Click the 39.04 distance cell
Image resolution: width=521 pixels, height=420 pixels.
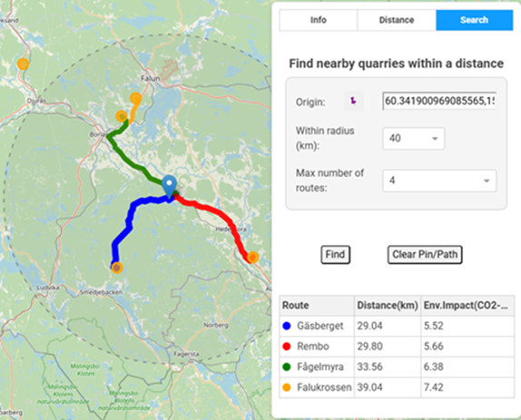click(x=388, y=387)
